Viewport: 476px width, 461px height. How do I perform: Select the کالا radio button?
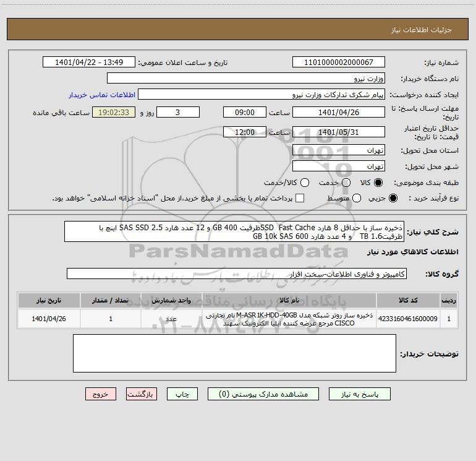coord(378,183)
